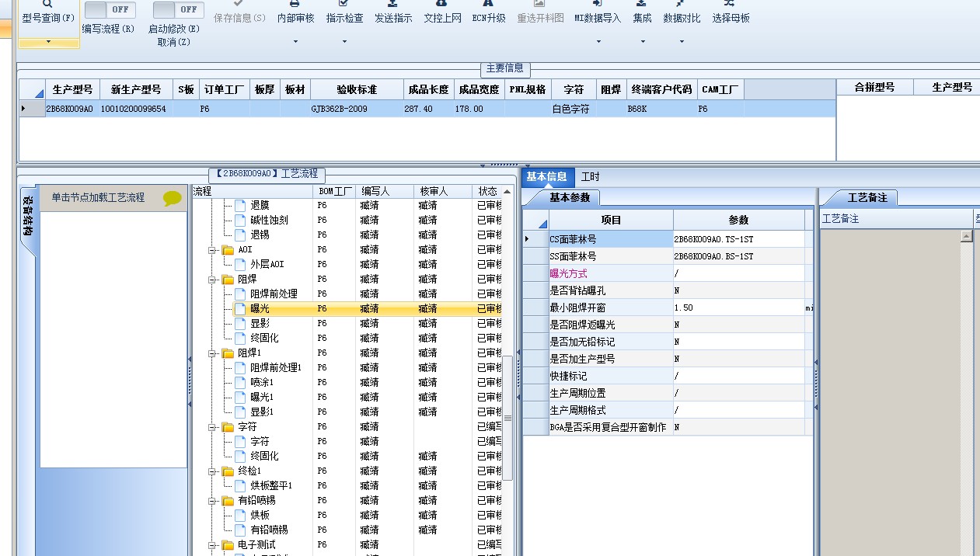Screen dimensions: 980x556
Task: Toggle the 启动修改(E) OFF switch
Action: [x=178, y=9]
